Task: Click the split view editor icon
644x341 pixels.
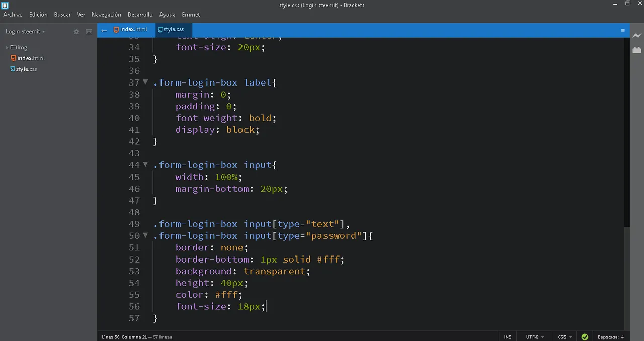Action: pyautogui.click(x=89, y=31)
